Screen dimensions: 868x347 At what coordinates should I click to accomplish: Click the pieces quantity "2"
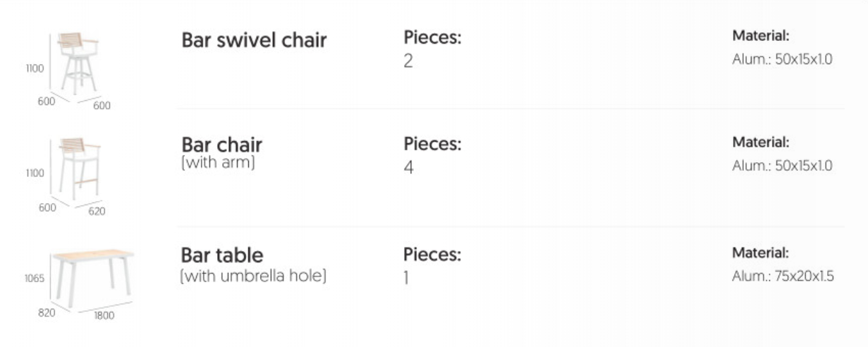click(408, 61)
